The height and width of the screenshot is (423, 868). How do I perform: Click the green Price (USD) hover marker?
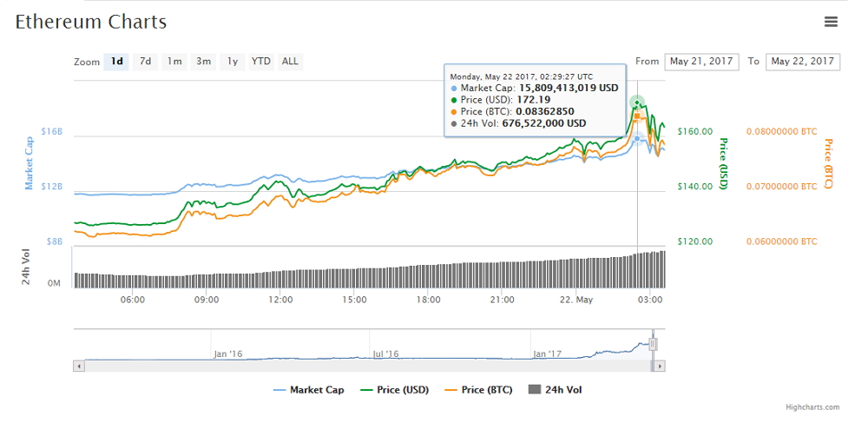[637, 102]
